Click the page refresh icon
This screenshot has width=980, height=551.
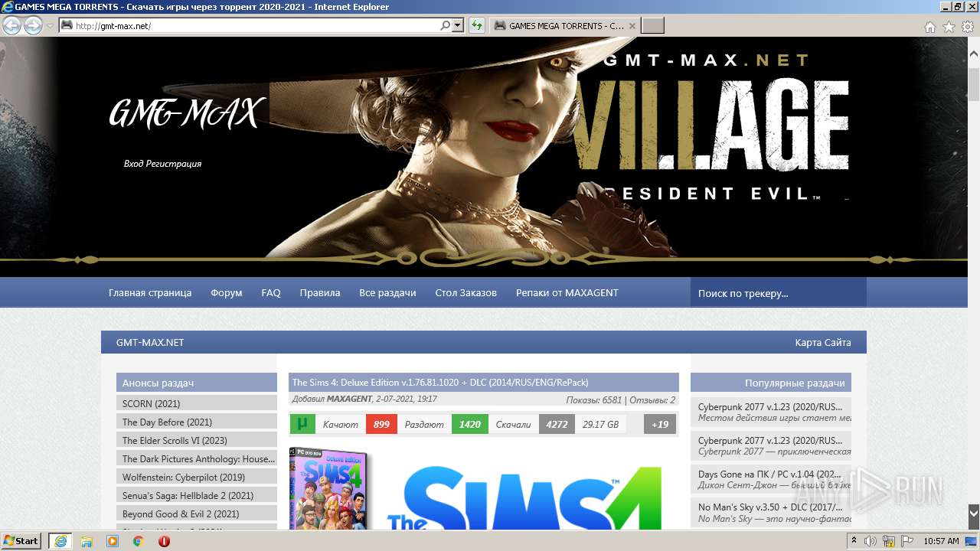(477, 25)
